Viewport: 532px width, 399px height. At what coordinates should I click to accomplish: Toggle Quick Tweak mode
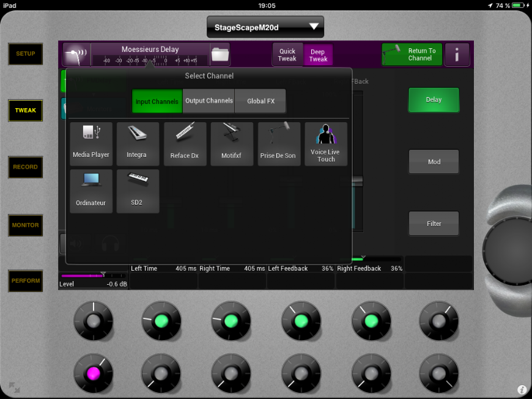287,55
